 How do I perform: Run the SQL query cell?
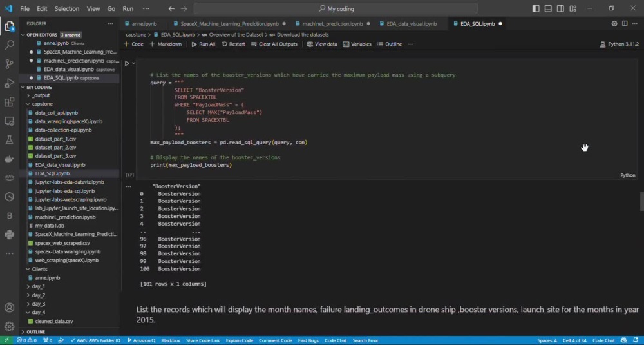tap(127, 63)
